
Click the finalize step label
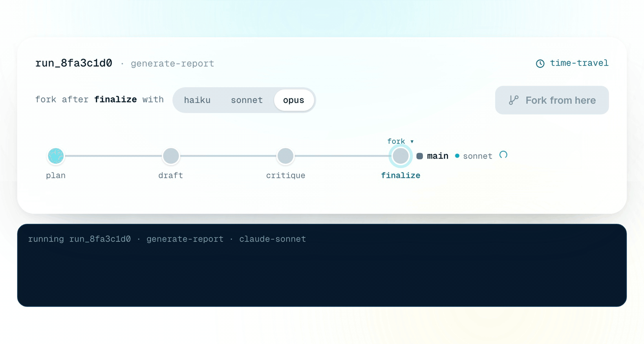401,176
